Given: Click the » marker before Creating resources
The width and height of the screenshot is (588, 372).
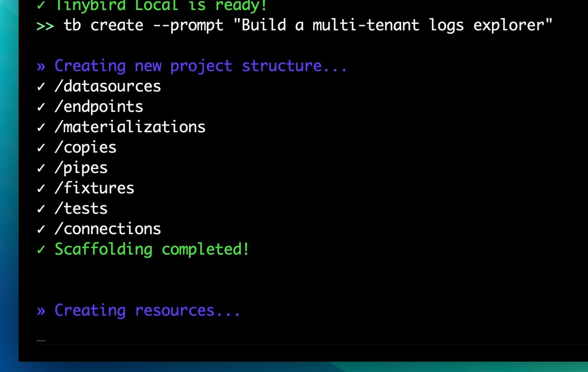Looking at the screenshot, I should pyautogui.click(x=41, y=311).
